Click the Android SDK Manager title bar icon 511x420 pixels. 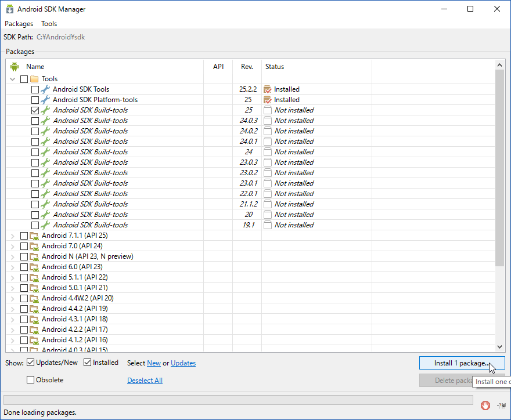(x=10, y=9)
